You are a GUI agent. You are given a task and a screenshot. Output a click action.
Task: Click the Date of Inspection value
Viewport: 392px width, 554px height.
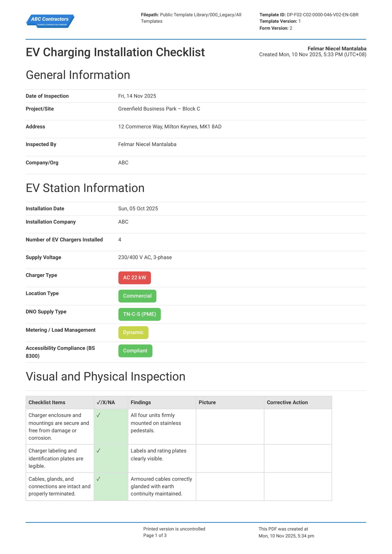[x=137, y=96]
